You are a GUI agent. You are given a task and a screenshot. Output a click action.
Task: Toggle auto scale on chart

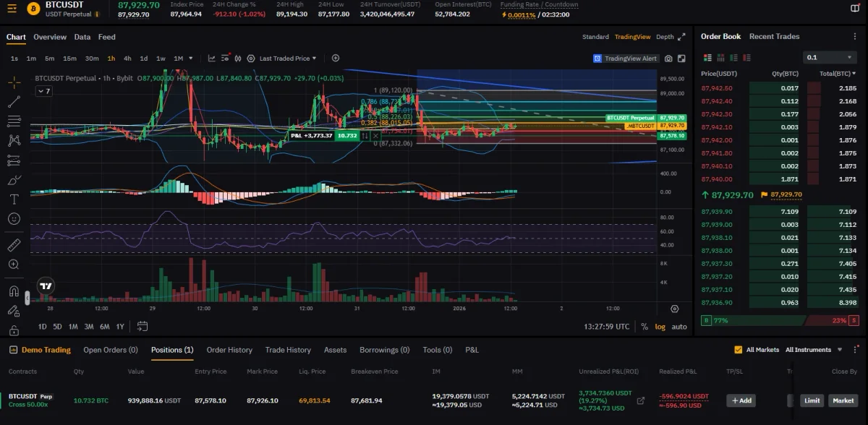679,327
